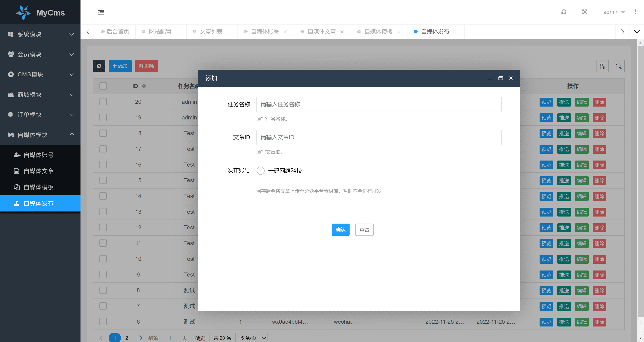Screen dimensions: 644x342
Task: Open the vertical three-dot more menu
Action: pos(635,12)
